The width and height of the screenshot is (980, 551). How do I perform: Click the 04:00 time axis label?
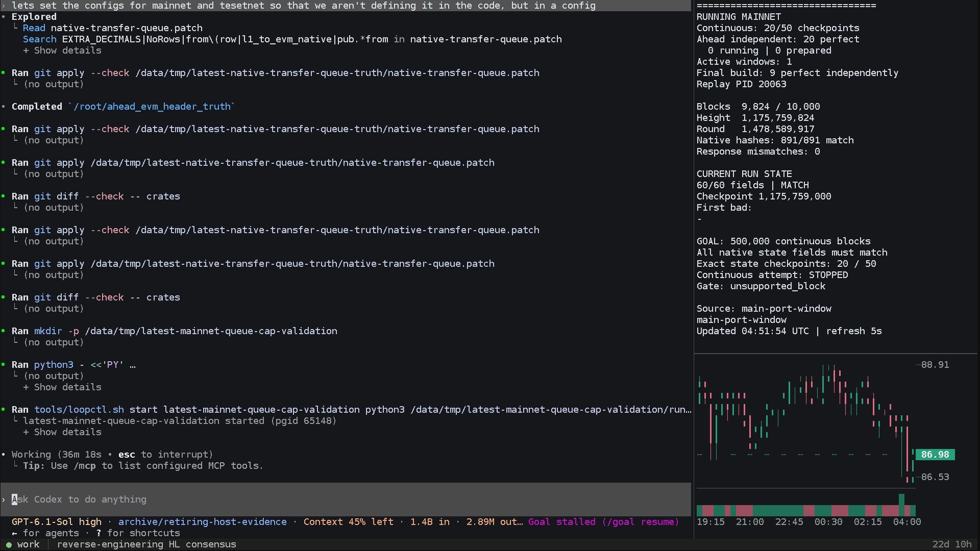click(x=907, y=522)
